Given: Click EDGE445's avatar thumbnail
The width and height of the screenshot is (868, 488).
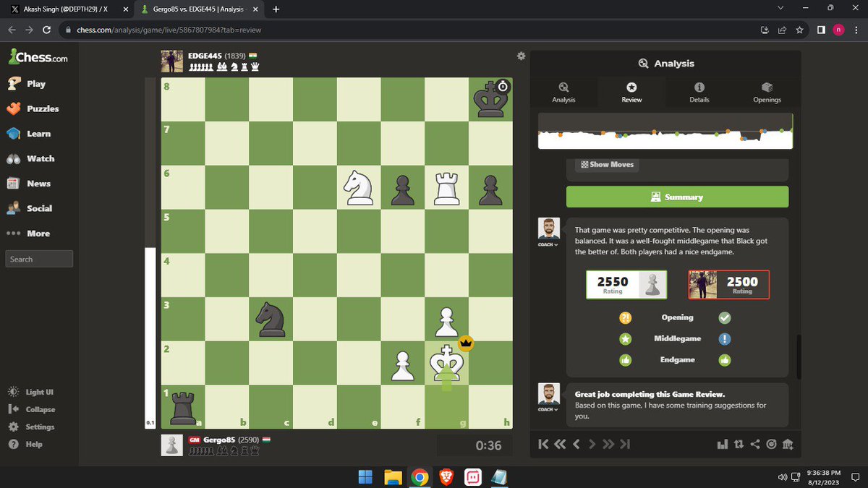Looking at the screenshot, I should pyautogui.click(x=171, y=61).
